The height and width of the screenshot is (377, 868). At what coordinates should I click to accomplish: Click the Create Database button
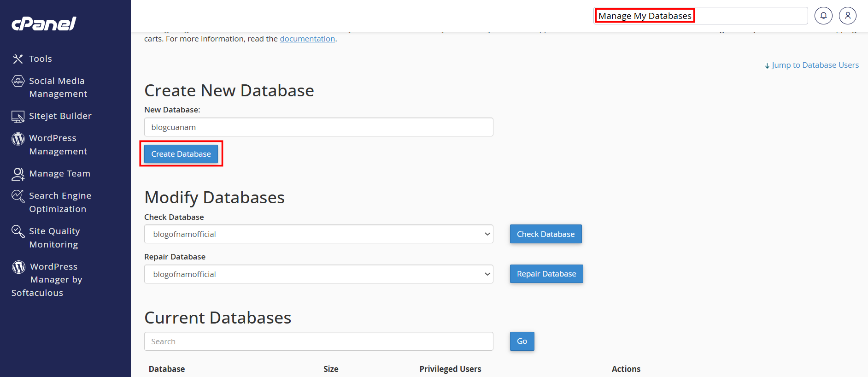coord(181,154)
